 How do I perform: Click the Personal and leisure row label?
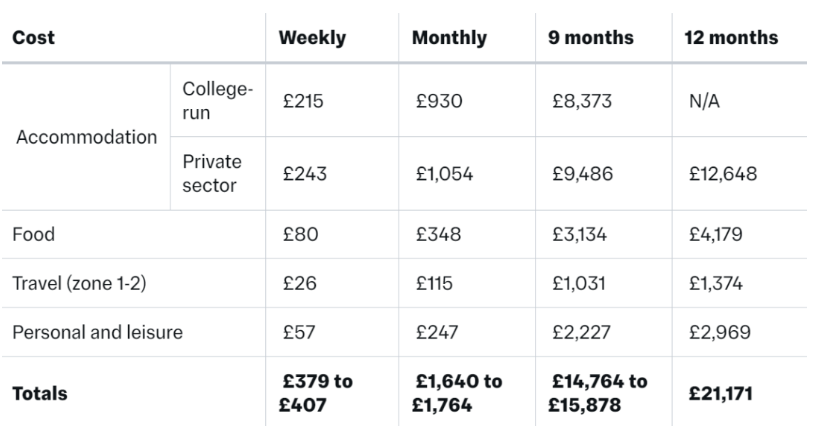coord(98,332)
